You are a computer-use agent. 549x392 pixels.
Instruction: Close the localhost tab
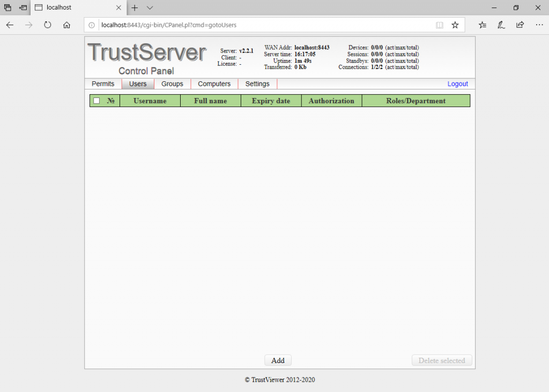coord(118,7)
